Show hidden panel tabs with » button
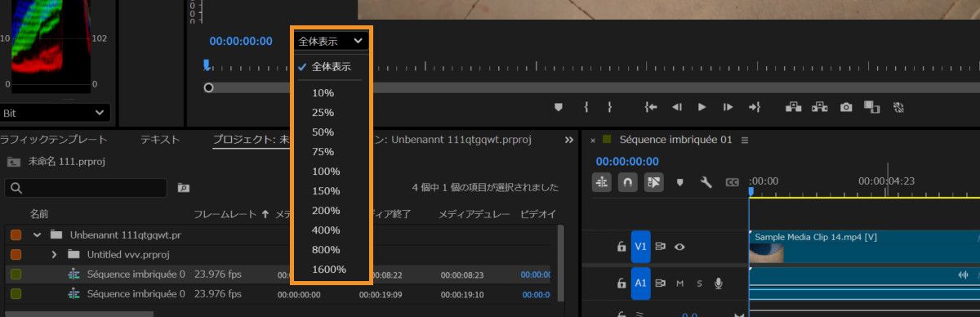 click(569, 140)
